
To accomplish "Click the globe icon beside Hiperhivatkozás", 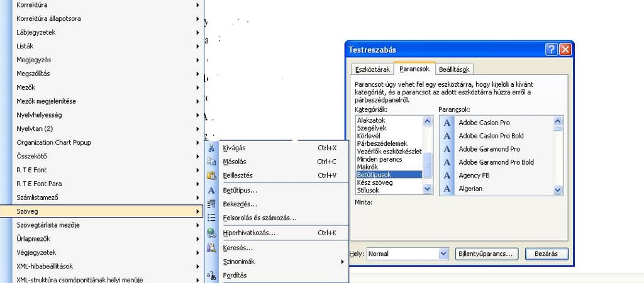I will coord(212,233).
